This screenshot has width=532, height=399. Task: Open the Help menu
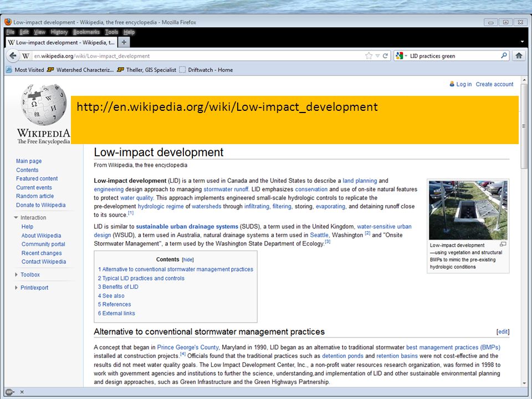(129, 32)
